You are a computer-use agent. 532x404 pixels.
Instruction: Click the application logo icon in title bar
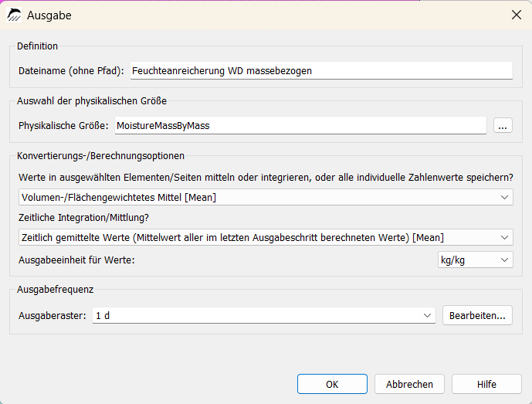14,15
